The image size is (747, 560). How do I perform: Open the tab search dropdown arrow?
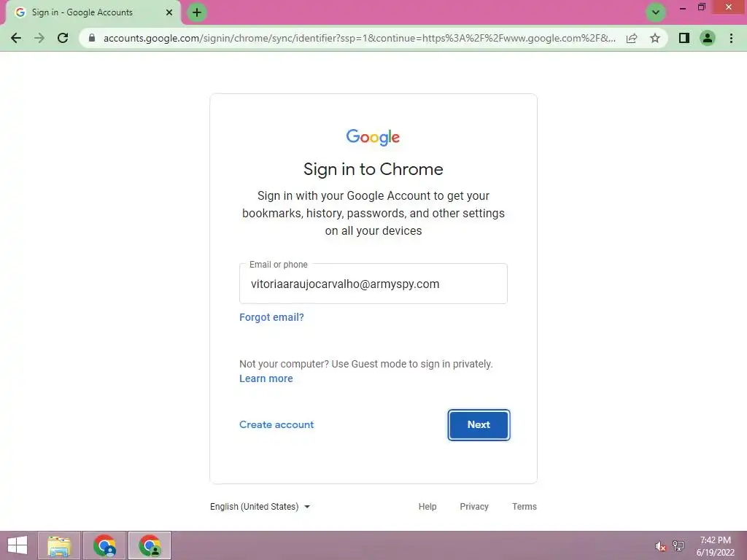656,12
